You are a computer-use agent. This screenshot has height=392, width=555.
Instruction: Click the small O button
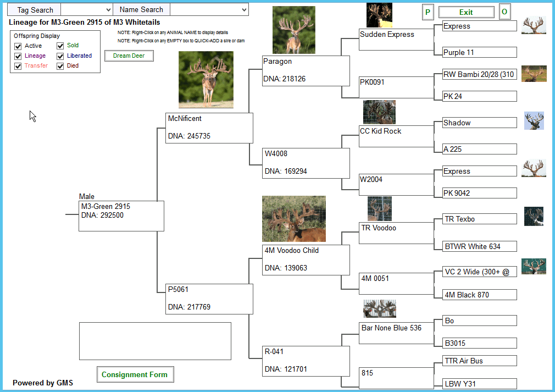(x=504, y=12)
